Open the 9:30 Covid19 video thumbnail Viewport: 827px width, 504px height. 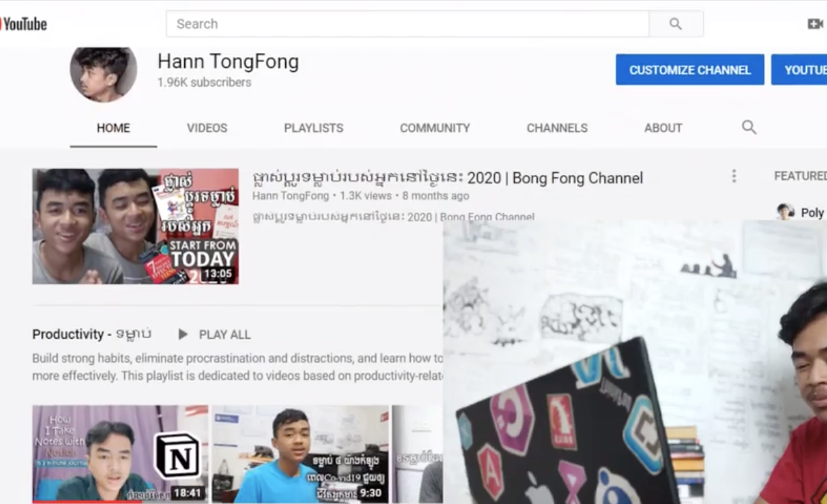[301, 454]
